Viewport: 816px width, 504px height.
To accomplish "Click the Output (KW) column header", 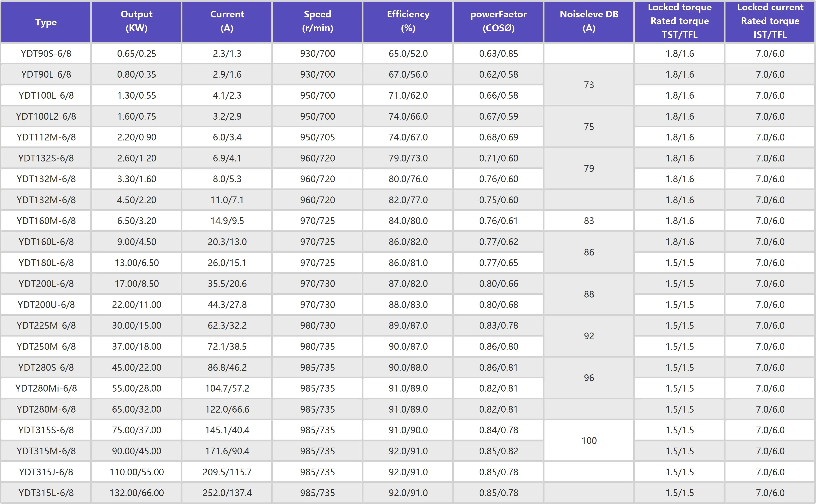I will coord(136,21).
